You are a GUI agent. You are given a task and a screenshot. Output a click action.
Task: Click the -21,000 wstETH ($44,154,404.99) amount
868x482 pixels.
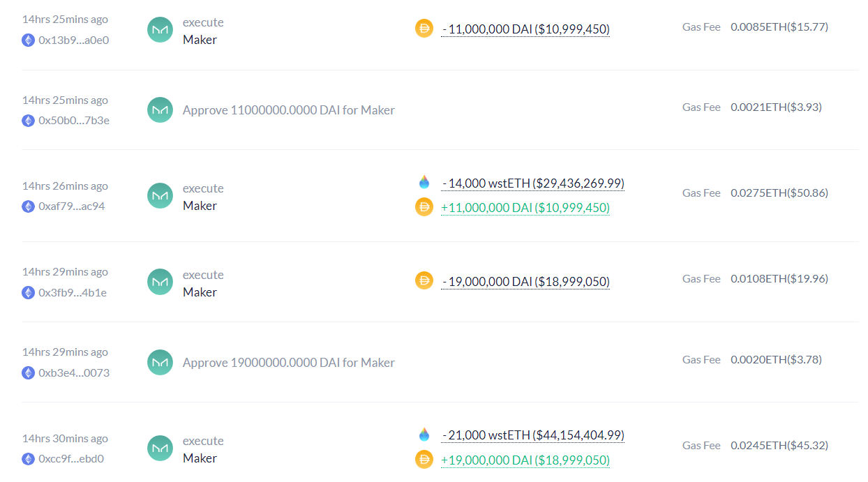(533, 435)
